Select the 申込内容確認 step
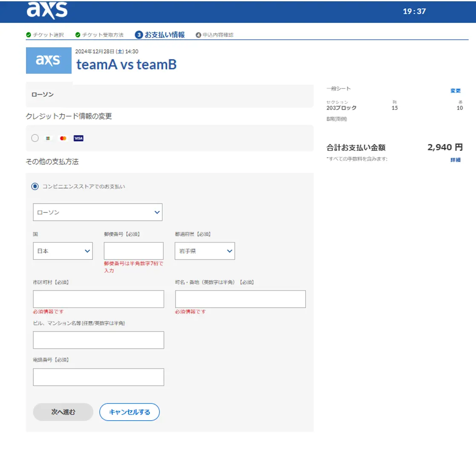Image resolution: width=476 pixels, height=456 pixels. 218,35
